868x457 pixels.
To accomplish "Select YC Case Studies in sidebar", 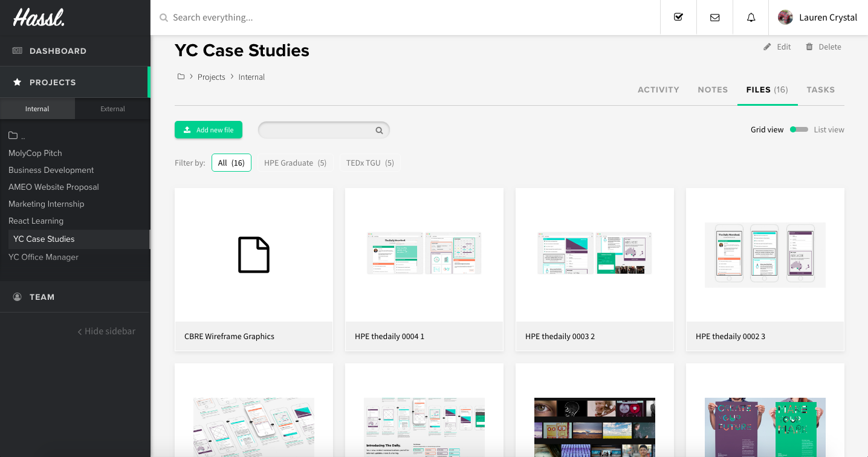I will pos(44,239).
